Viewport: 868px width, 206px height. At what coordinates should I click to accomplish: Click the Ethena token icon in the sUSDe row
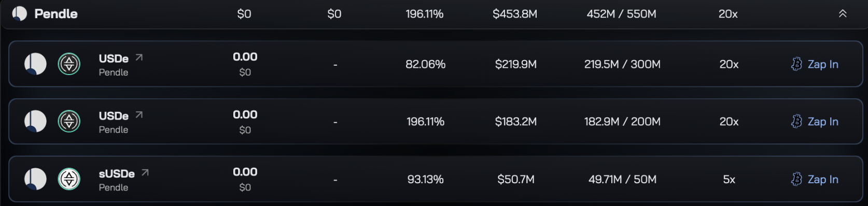point(69,179)
